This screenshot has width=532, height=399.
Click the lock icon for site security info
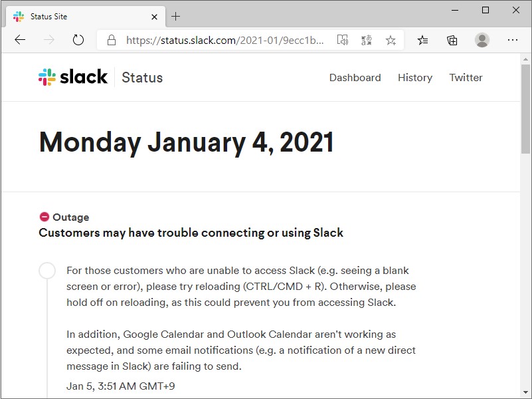(x=110, y=40)
